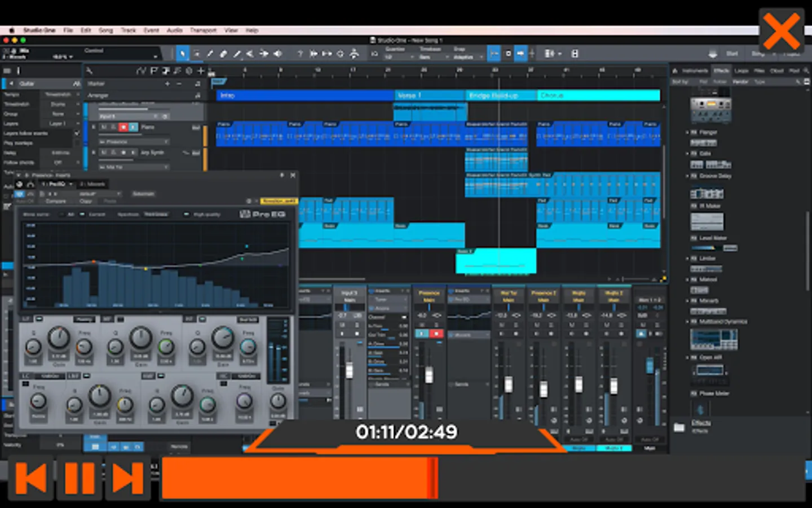
Task: Toggle the Layers follow events checkbox
Action: [77, 133]
